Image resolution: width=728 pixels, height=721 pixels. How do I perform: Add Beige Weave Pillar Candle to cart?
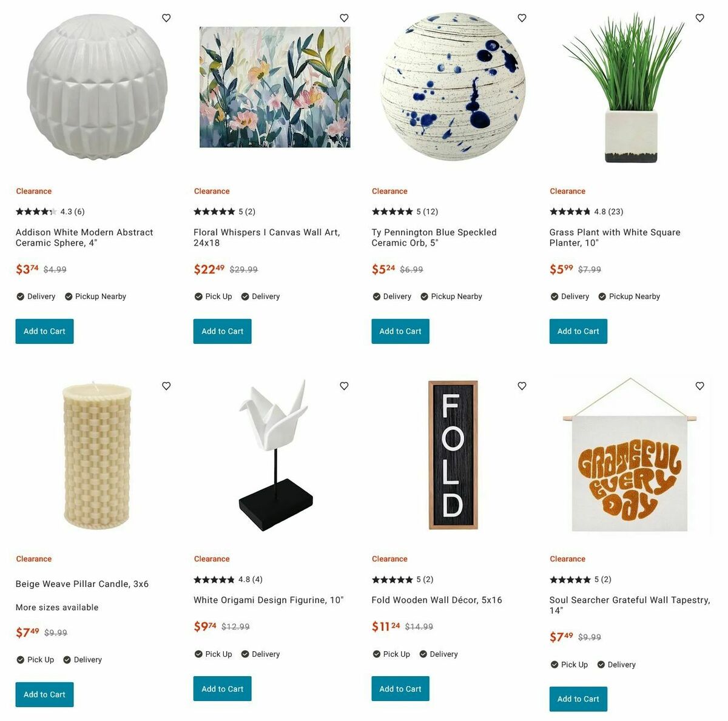pos(44,694)
